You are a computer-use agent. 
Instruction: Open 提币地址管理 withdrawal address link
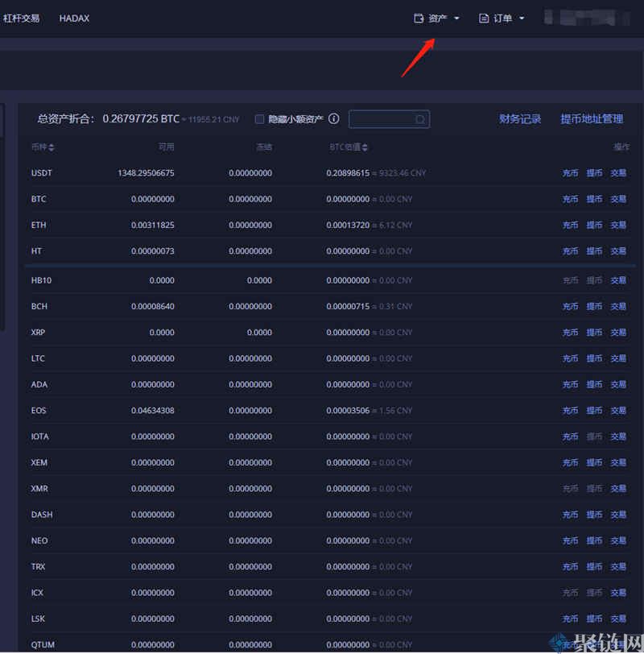592,119
